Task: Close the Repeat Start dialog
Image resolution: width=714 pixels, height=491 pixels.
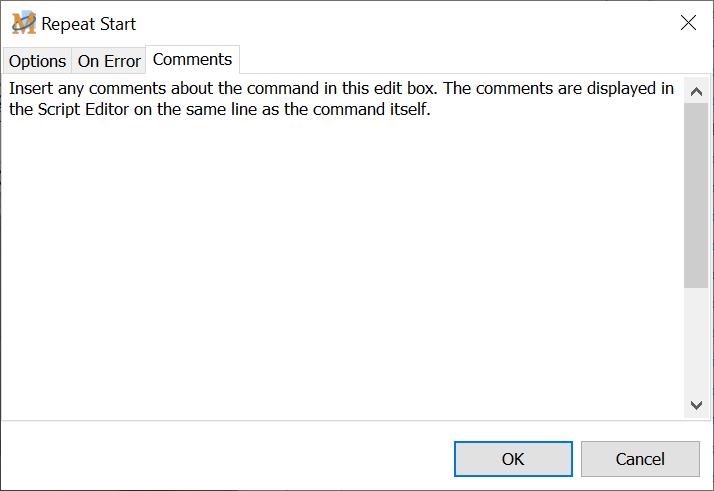Action: (x=688, y=23)
